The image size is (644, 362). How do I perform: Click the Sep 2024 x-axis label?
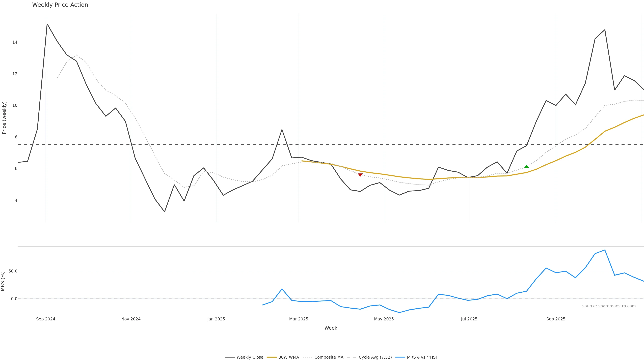(45, 319)
